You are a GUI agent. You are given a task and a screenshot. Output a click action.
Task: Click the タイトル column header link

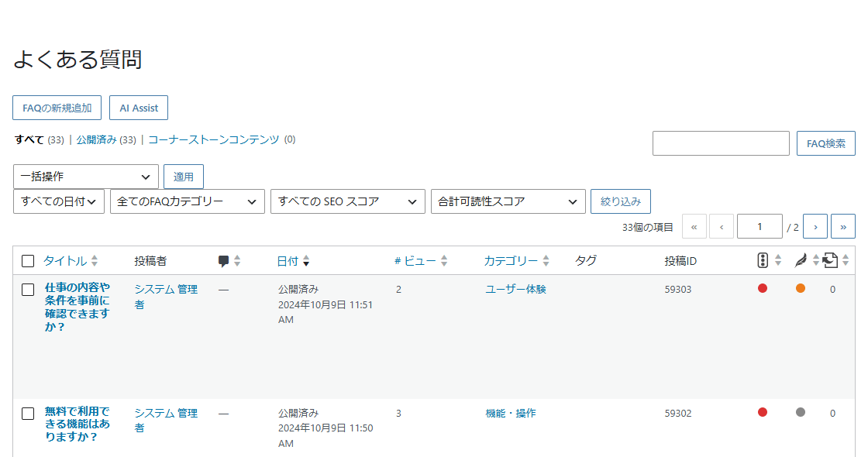point(65,261)
